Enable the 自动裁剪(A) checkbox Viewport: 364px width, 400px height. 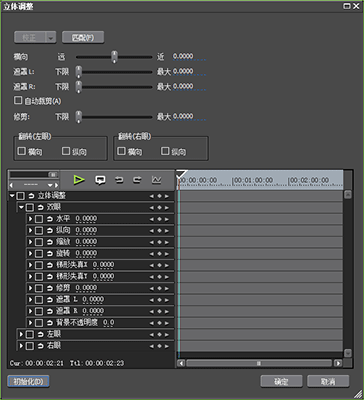[x=18, y=100]
